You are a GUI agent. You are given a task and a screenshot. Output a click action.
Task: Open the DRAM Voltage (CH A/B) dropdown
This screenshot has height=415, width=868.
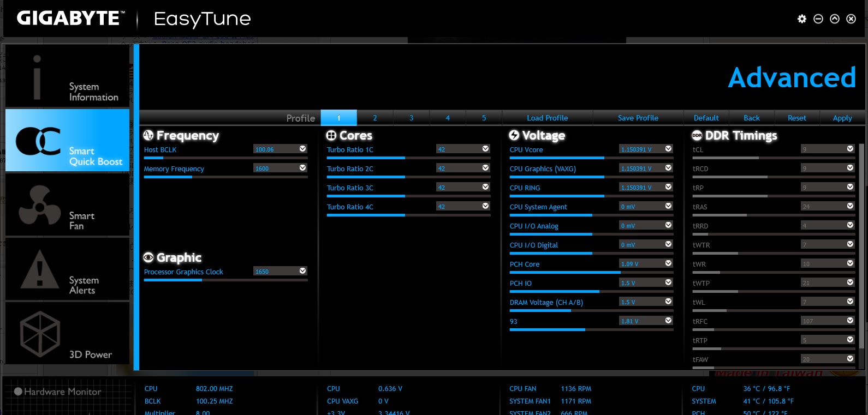[668, 302]
